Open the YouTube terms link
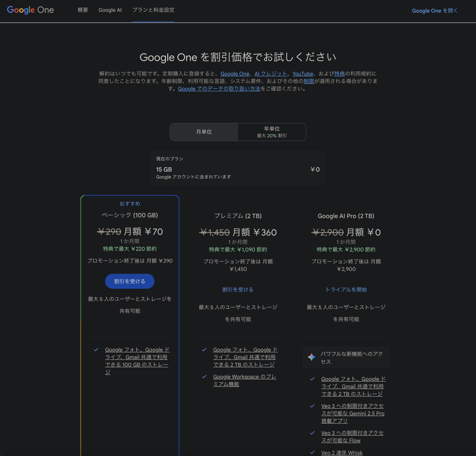Viewport: 476px width, 456px height. pyautogui.click(x=303, y=74)
